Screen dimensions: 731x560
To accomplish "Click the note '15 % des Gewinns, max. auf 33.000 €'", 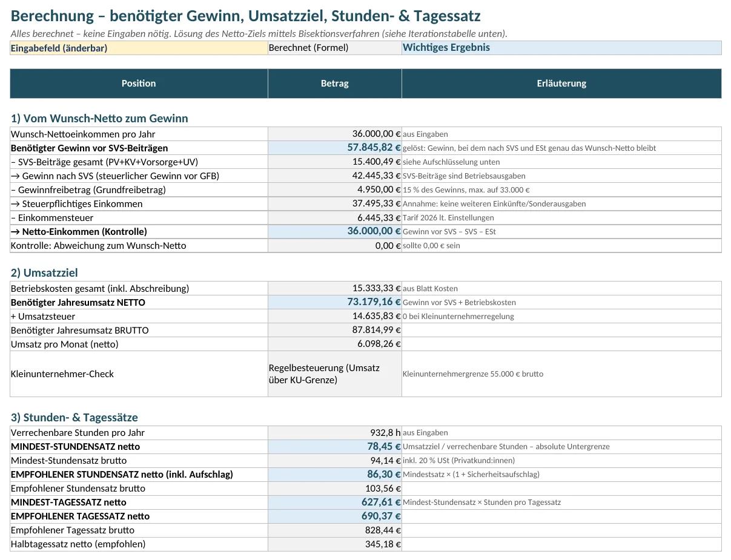I will click(x=466, y=189).
